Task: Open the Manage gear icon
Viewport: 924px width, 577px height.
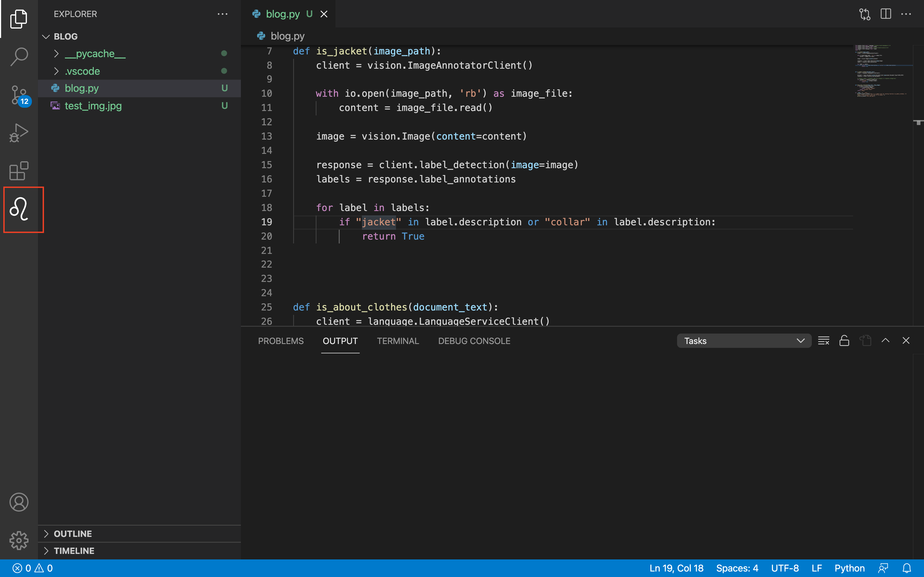Action: 19,540
